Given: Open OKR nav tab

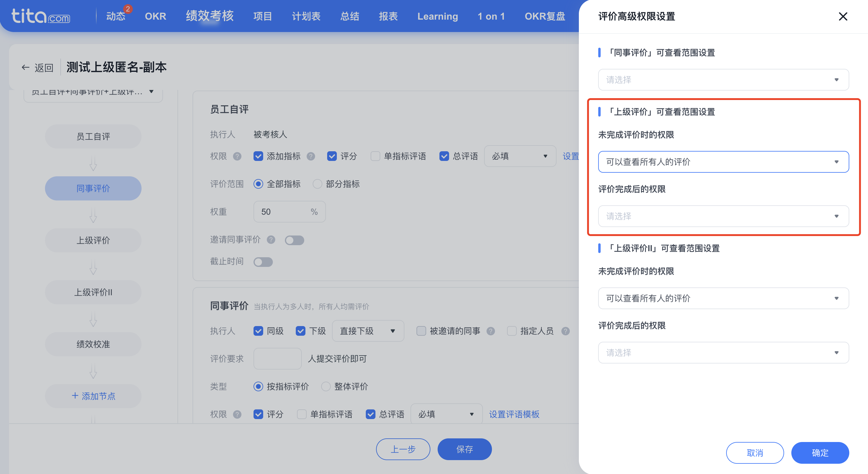Looking at the screenshot, I should (x=155, y=16).
